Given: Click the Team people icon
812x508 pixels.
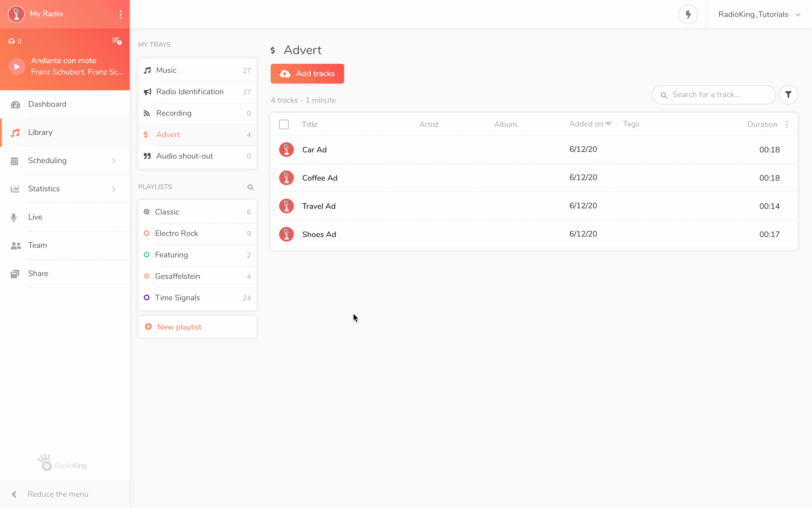Looking at the screenshot, I should pos(16,246).
